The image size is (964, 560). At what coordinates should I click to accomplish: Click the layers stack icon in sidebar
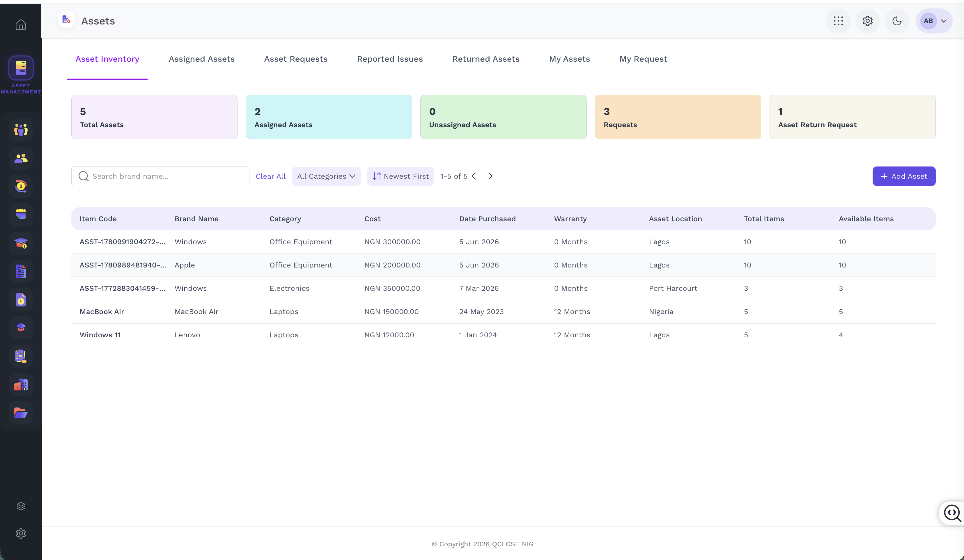coord(21,506)
